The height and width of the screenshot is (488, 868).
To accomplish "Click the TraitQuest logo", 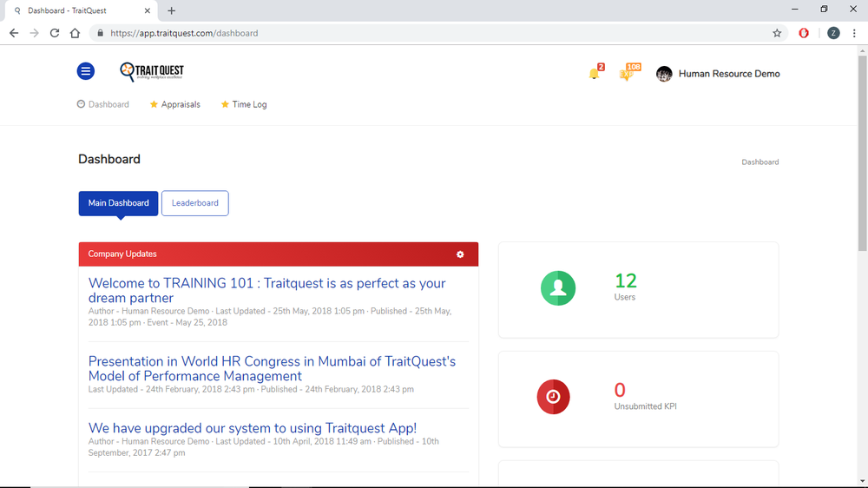I will click(x=152, y=71).
